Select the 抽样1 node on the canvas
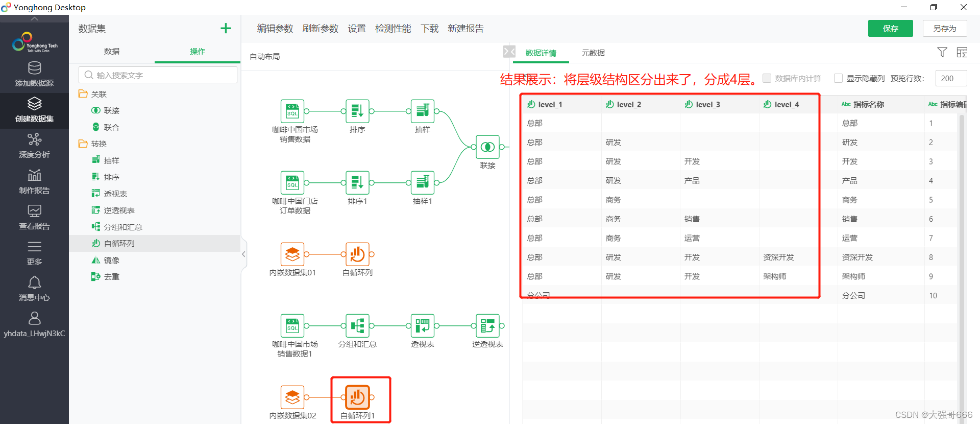980x424 pixels. 423,183
